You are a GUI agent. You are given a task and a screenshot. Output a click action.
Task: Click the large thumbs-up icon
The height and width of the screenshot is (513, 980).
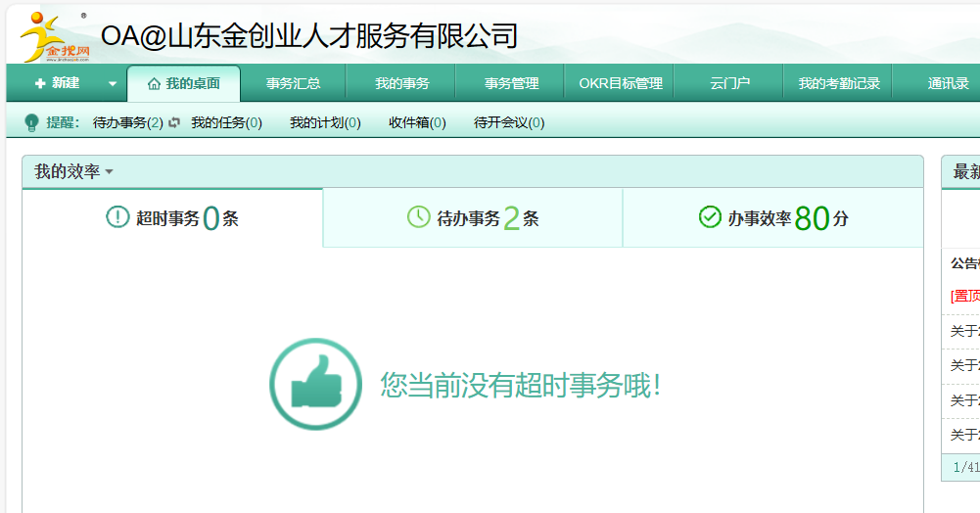click(308, 385)
